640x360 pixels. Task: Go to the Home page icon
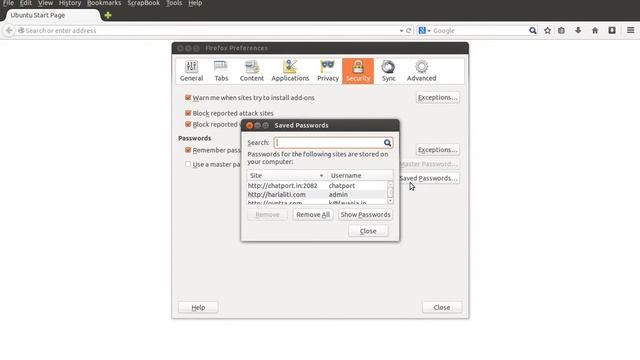(x=595, y=31)
